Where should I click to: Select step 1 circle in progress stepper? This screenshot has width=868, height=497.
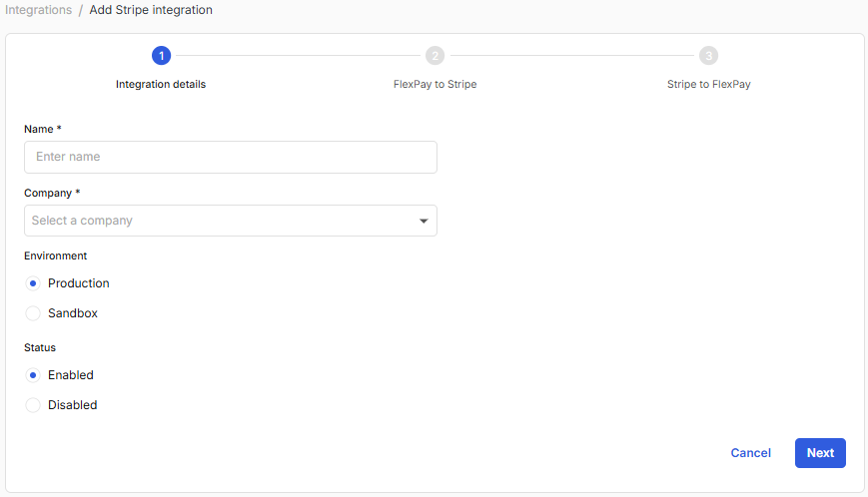pyautogui.click(x=161, y=55)
